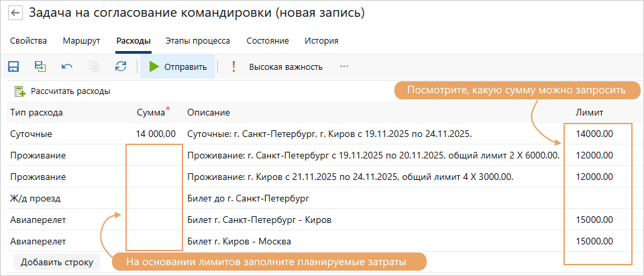Open the История tab
644x276 pixels.
click(321, 41)
